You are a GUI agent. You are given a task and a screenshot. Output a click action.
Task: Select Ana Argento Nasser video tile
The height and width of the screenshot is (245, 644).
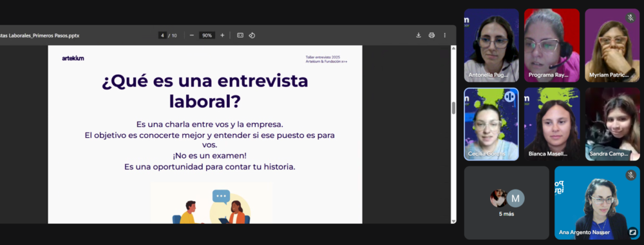[x=597, y=202]
